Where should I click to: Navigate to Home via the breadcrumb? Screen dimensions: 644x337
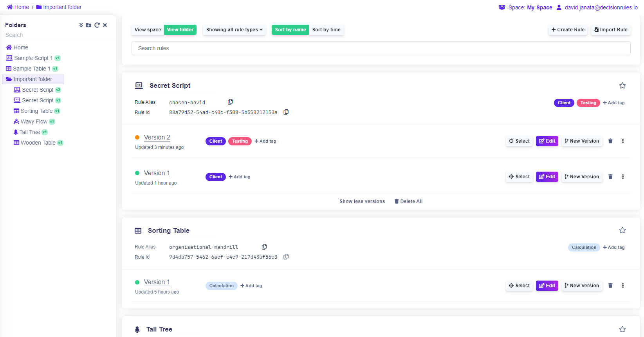[x=18, y=7]
